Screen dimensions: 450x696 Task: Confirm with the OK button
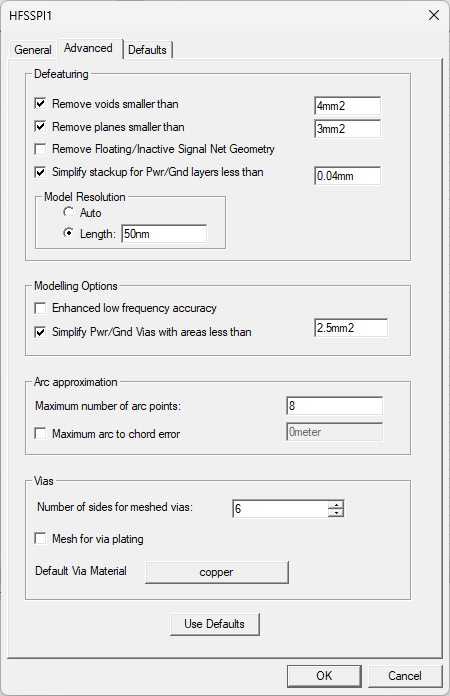pyautogui.click(x=324, y=676)
